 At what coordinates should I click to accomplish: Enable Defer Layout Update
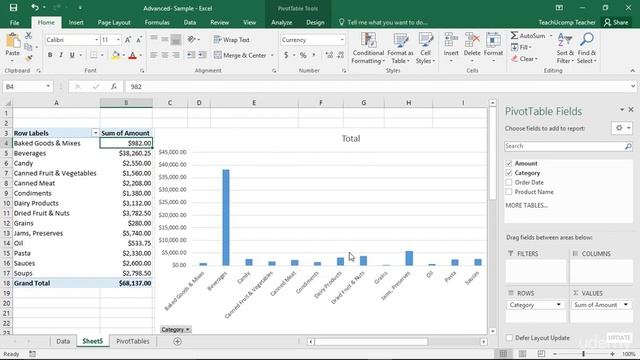509,338
